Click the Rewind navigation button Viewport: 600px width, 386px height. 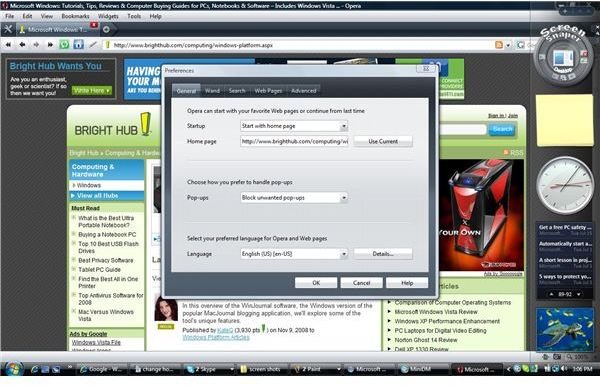(x=8, y=45)
